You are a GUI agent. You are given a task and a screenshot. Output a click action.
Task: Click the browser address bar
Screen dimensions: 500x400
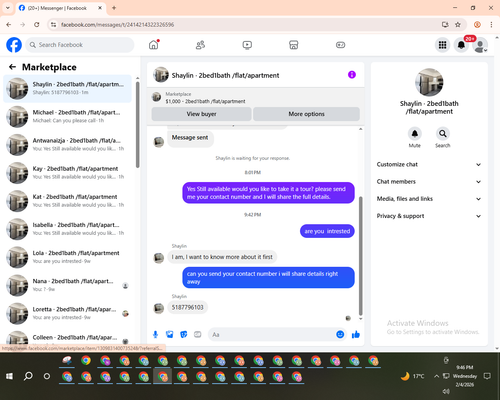tap(247, 24)
